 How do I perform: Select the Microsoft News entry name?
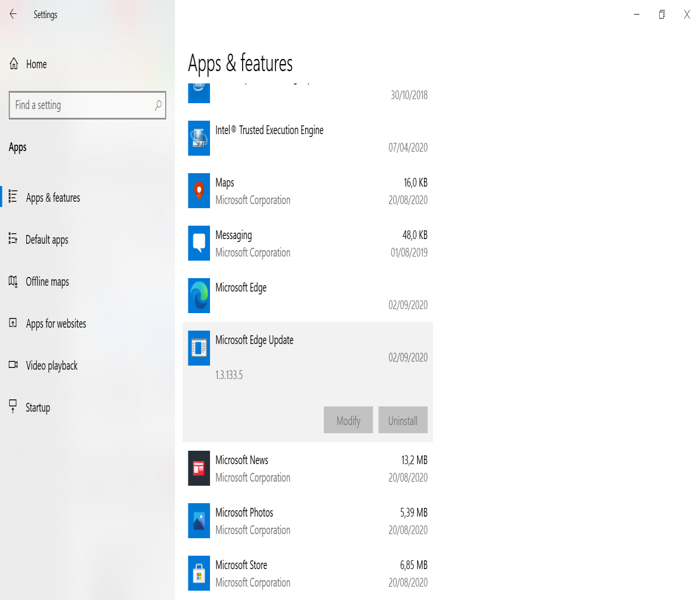click(242, 460)
